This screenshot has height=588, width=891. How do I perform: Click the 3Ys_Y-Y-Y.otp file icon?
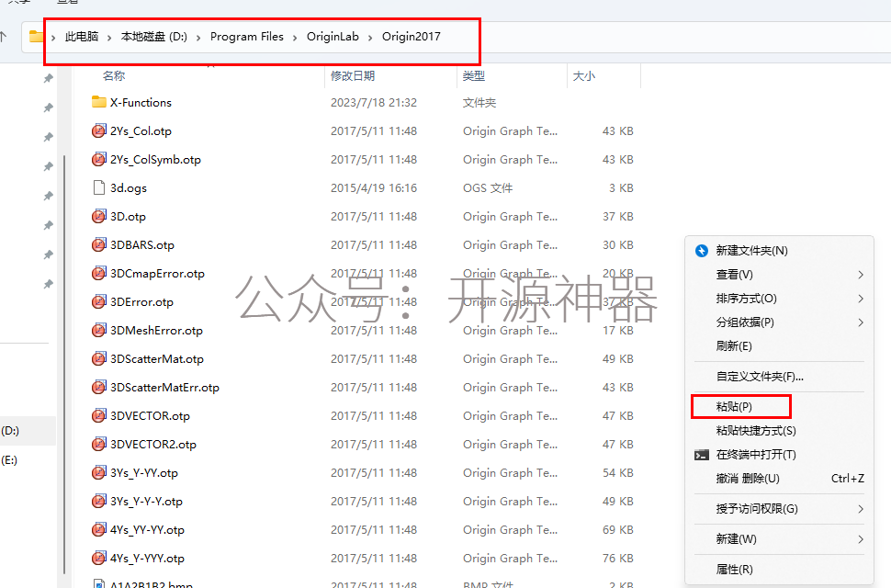(99, 501)
